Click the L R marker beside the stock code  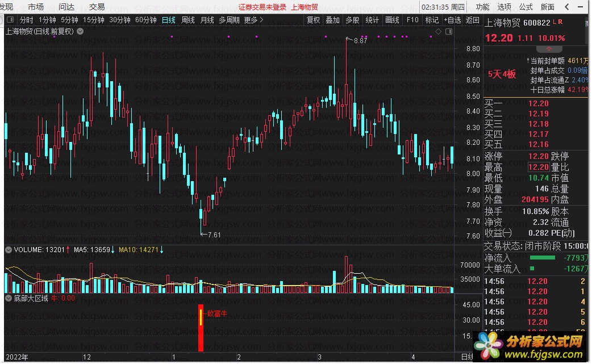558,22
